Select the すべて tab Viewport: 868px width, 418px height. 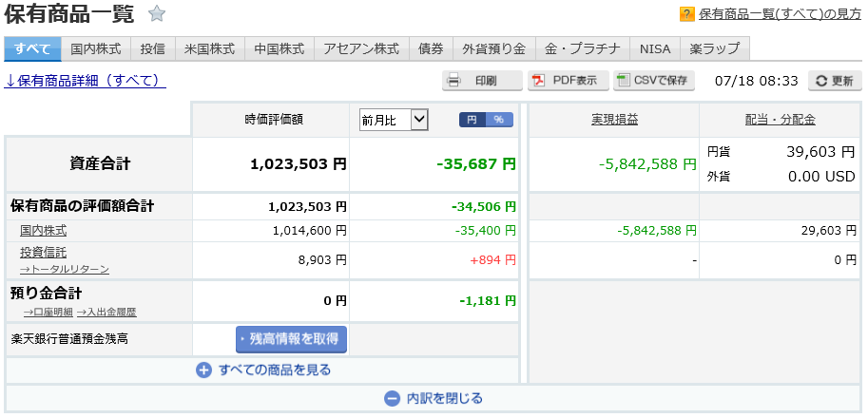tap(32, 48)
